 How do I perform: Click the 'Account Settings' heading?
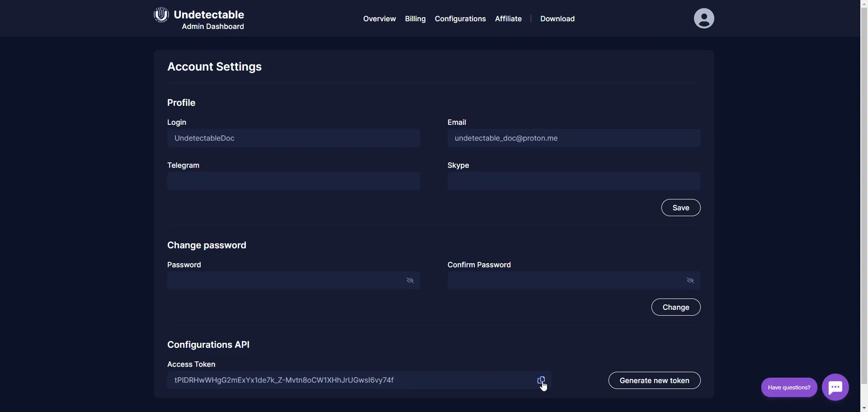click(x=214, y=66)
